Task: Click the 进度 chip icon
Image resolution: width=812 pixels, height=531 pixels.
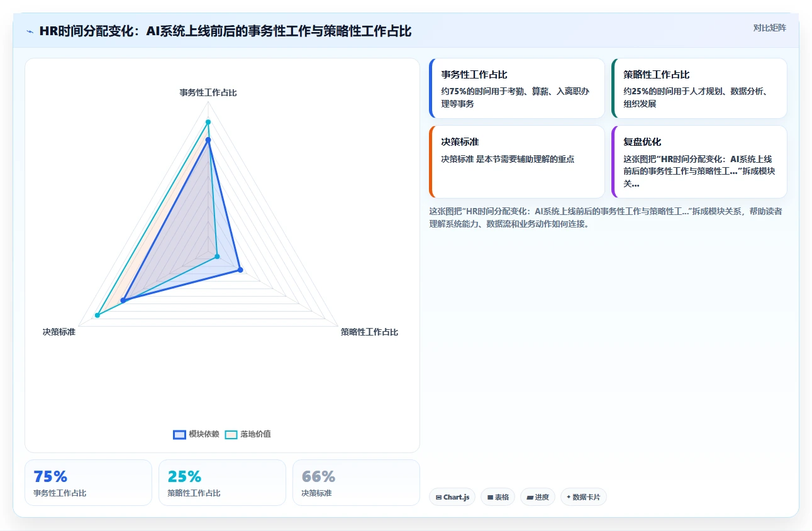Action: [x=530, y=497]
